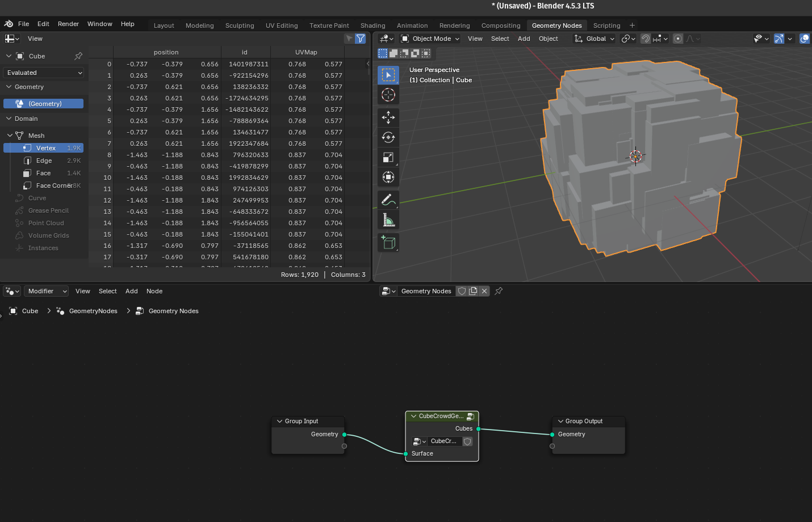Toggle proportional editing in viewport header
The width and height of the screenshot is (812, 522).
click(678, 39)
